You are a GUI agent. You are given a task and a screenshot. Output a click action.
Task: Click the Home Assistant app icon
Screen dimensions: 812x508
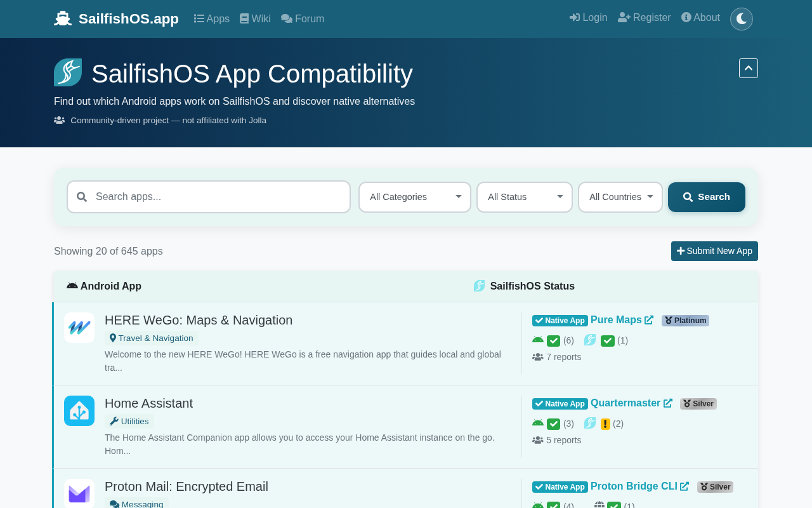point(79,411)
